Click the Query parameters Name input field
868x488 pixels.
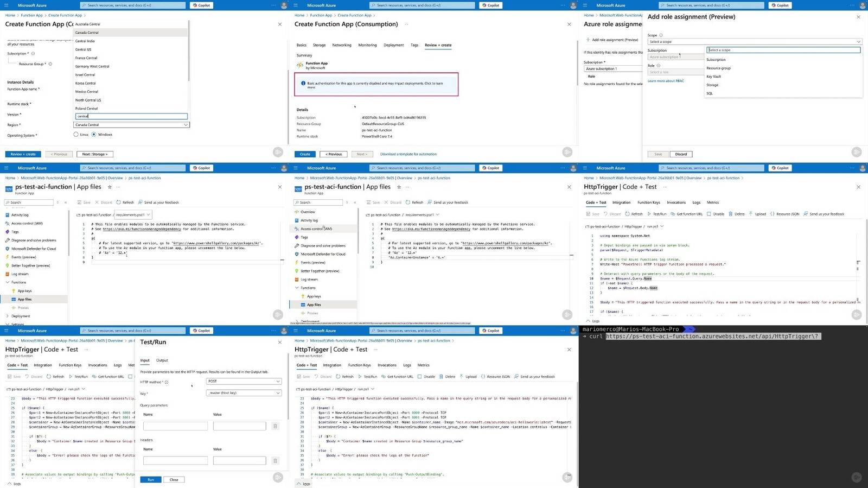pos(175,426)
